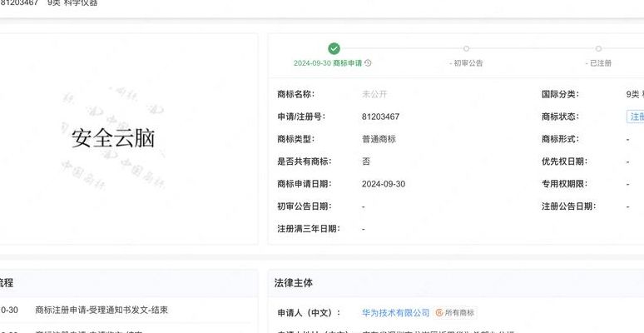Open the 华为技术有限公司 applicant link
The image size is (644, 333).
[x=395, y=313]
